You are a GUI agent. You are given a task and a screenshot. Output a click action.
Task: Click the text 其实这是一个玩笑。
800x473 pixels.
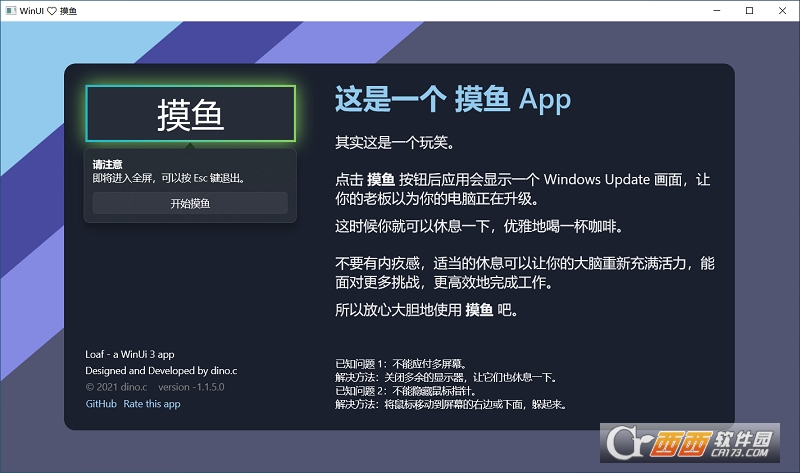pos(395,142)
